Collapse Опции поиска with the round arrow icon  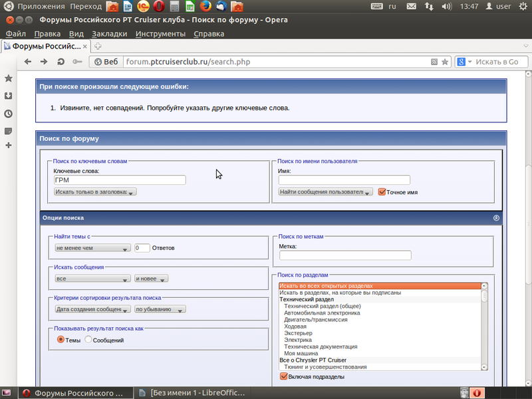coord(496,218)
